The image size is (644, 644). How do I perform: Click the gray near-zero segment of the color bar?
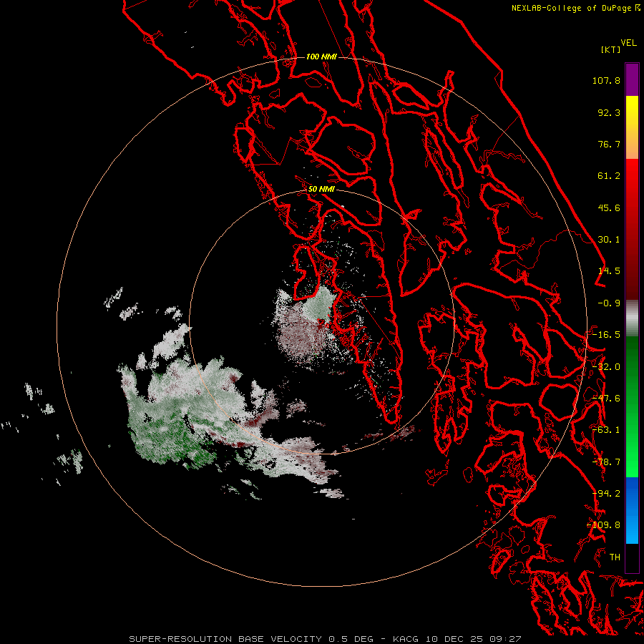pyautogui.click(x=632, y=318)
